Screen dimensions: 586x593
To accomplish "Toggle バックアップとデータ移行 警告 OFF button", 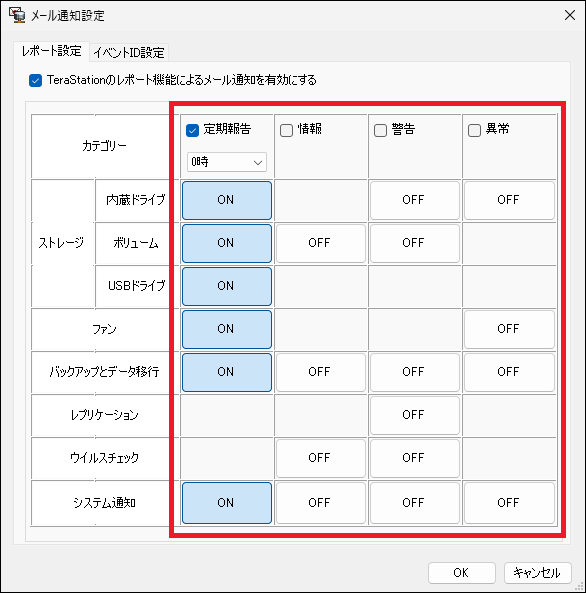I will tap(415, 372).
